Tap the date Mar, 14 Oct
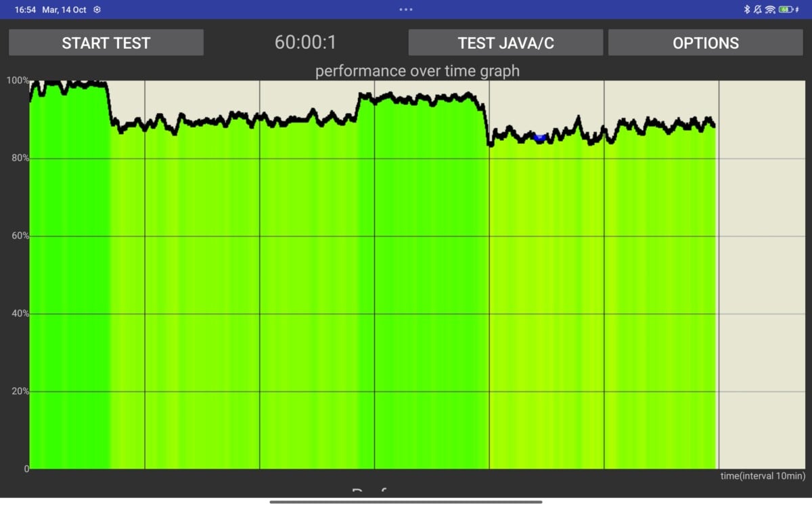 66,9
